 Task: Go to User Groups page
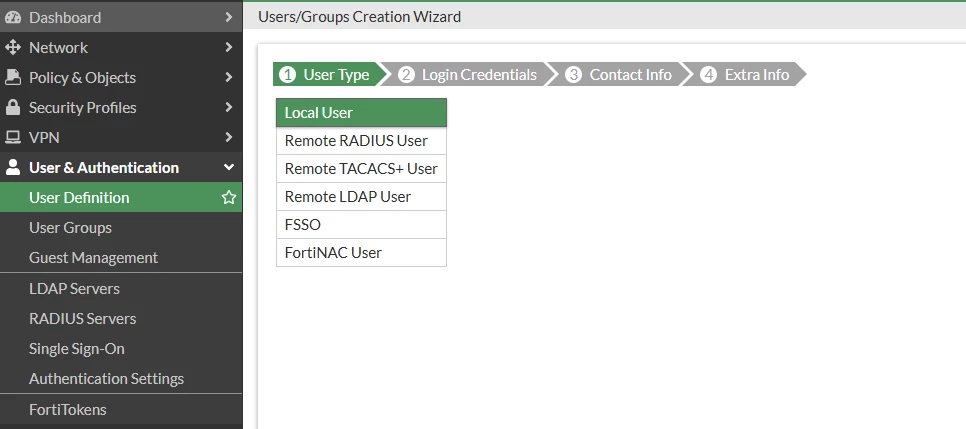coord(121,227)
